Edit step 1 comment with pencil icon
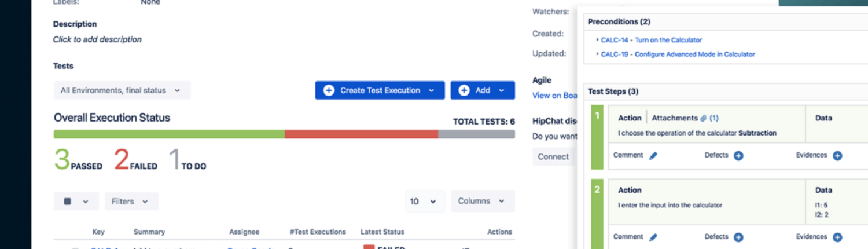868x249 pixels. click(x=653, y=156)
